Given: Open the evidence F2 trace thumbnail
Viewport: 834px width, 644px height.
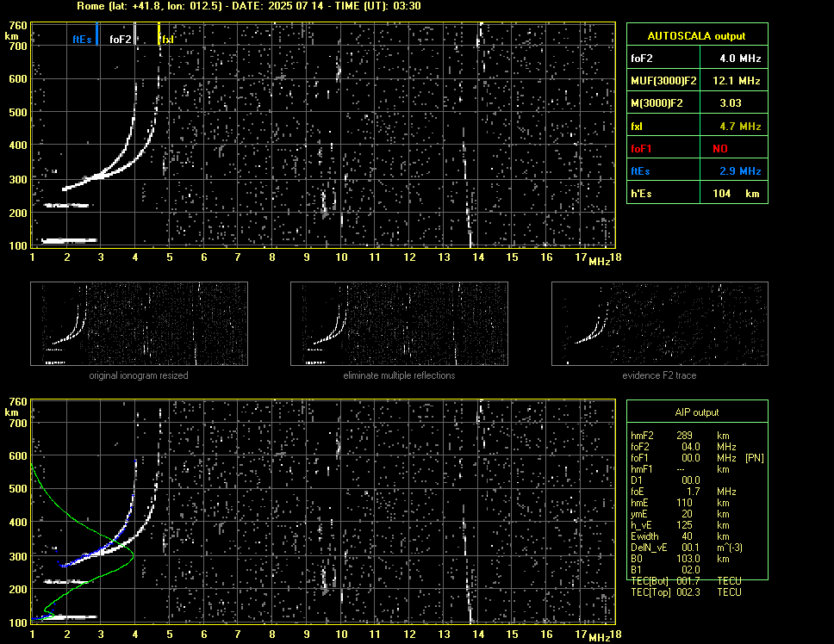Looking at the screenshot, I should click(660, 324).
